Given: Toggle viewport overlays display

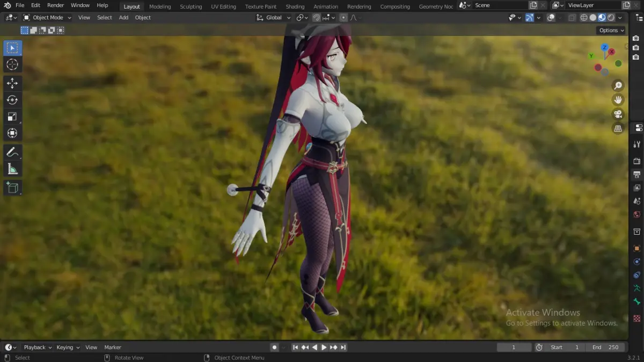Looking at the screenshot, I should pyautogui.click(x=551, y=17).
